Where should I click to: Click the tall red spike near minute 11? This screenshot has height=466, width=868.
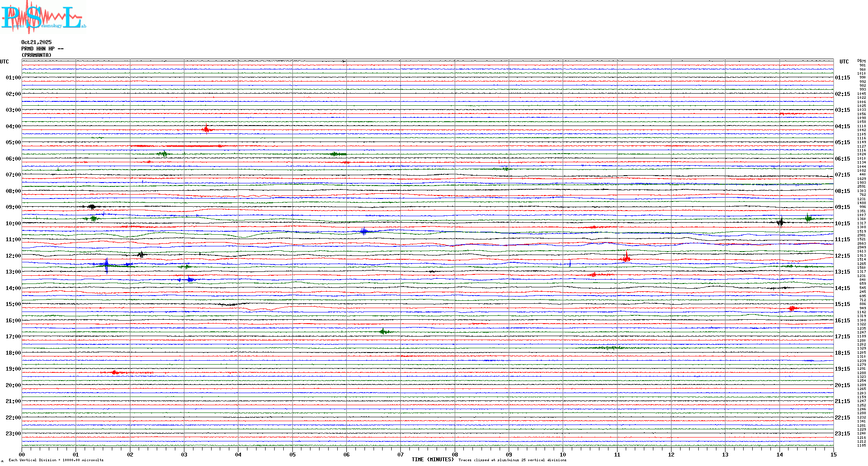coord(626,258)
